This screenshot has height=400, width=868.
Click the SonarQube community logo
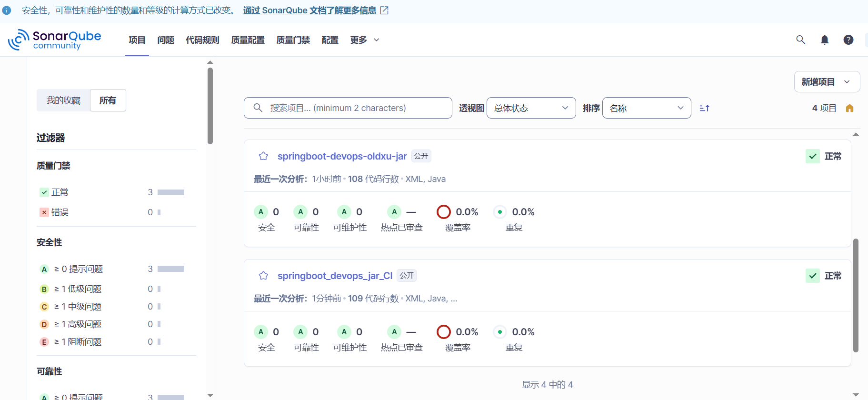click(x=55, y=40)
